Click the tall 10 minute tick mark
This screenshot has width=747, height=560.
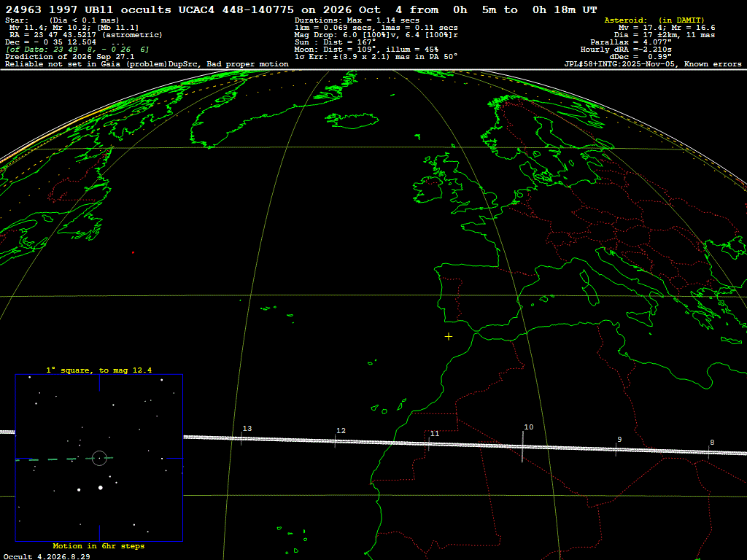522,447
